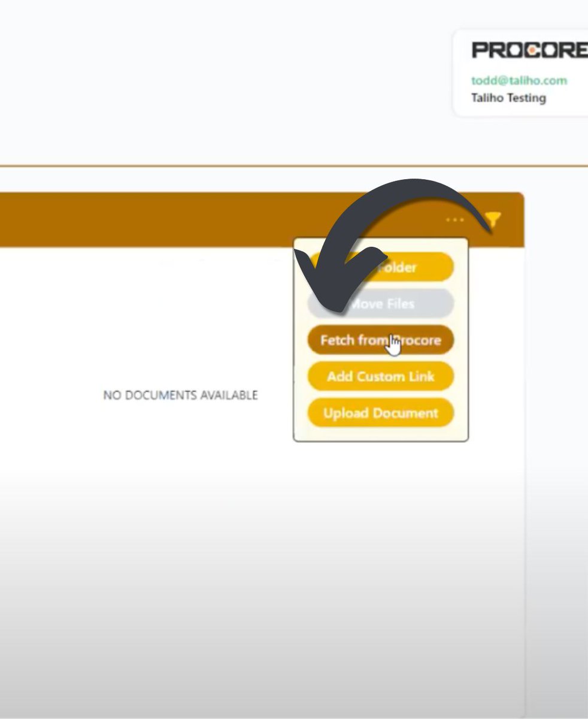Select Fetch from Procore menu option
The image size is (588, 719).
[380, 340]
